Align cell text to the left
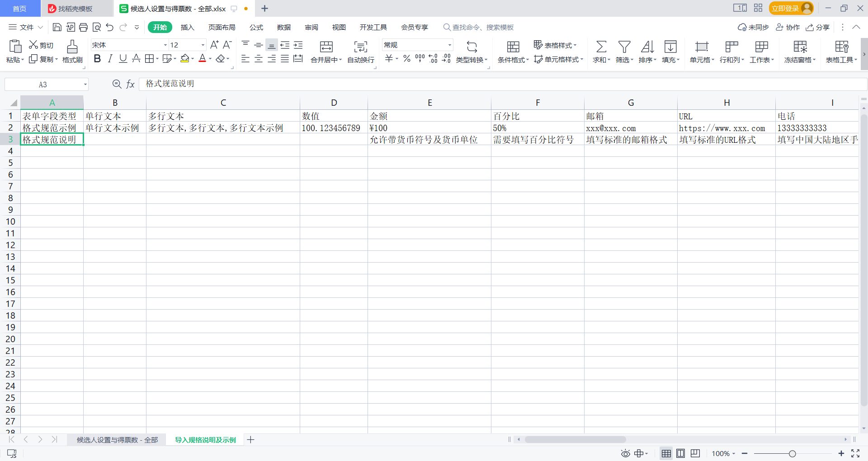Screen dimensions: 868x461 tap(245, 59)
